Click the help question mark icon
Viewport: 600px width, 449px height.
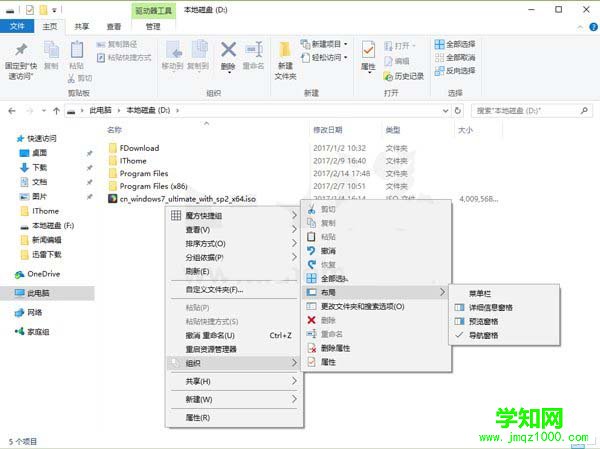(x=593, y=27)
